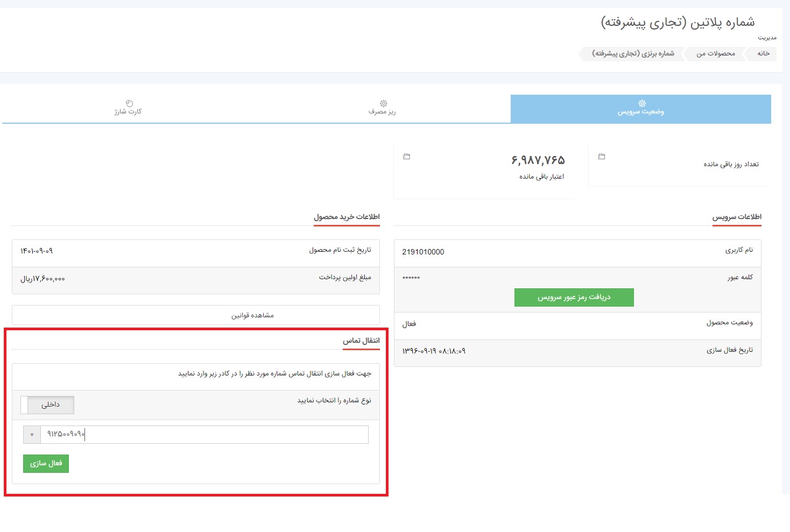Switch to the کارت شارژ tab

click(129, 109)
